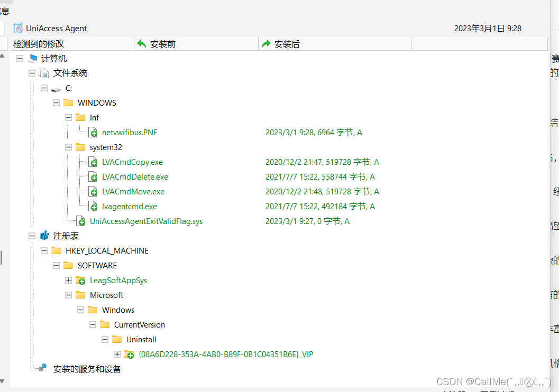
Task: Click the computer icon next to 计算机
Action: point(32,59)
